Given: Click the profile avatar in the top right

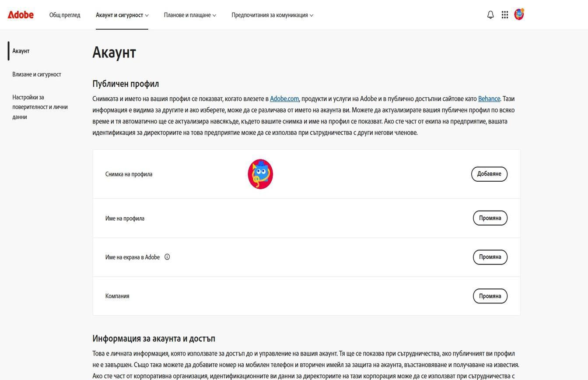Looking at the screenshot, I should pos(519,14).
